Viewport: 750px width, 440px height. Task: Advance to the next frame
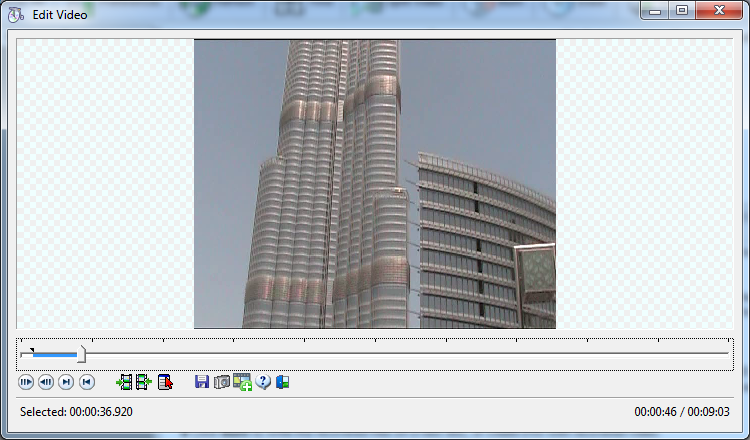pos(66,382)
